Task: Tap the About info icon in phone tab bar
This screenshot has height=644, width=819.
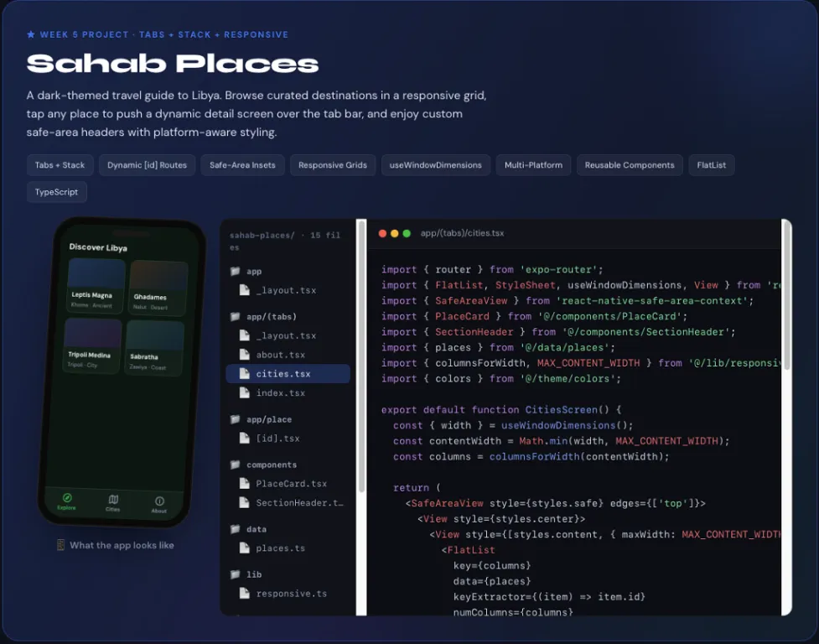Action: (159, 501)
